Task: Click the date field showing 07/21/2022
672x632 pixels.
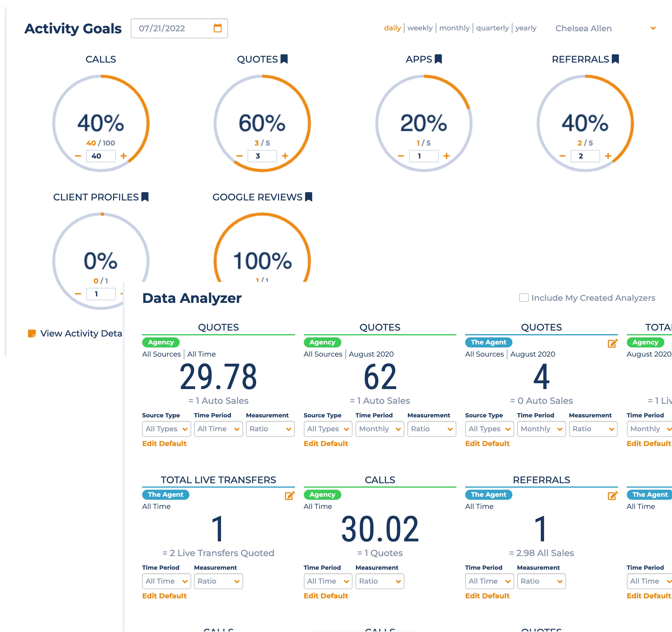Action: (x=179, y=28)
